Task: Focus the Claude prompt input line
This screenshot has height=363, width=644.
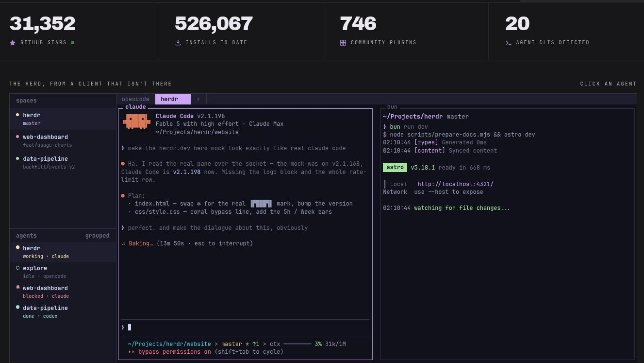Action: (x=245, y=328)
